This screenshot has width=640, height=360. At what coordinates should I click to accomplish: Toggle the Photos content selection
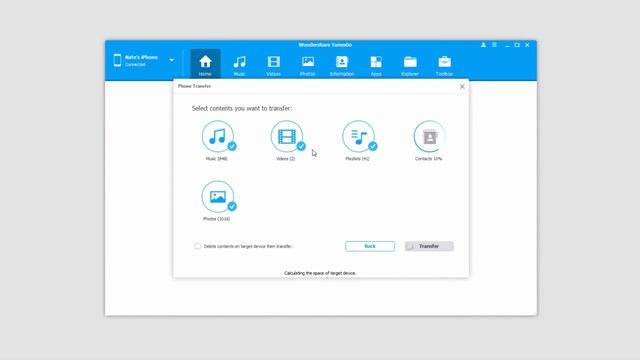(218, 197)
